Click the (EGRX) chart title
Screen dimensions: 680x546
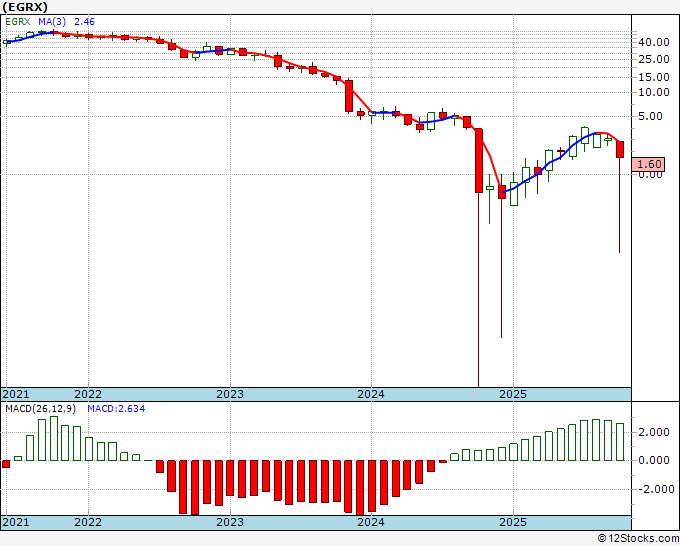[25, 7]
